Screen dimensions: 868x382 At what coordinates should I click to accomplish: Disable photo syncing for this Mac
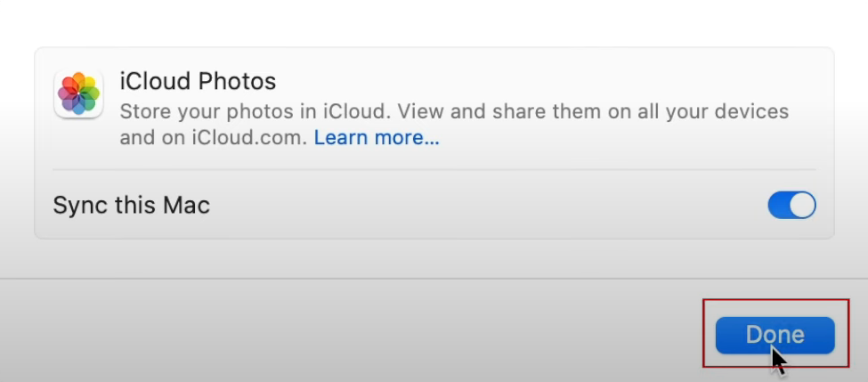point(791,206)
